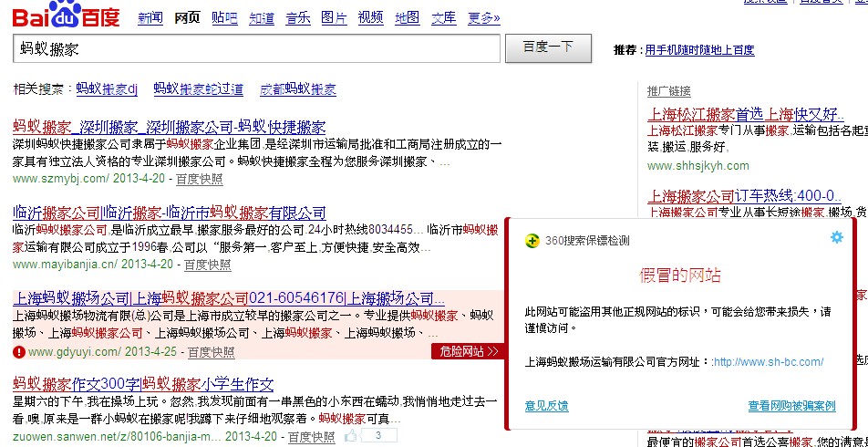Image resolution: width=868 pixels, height=447 pixels.
Task: Click the red danger warning icon
Action: pos(19,351)
